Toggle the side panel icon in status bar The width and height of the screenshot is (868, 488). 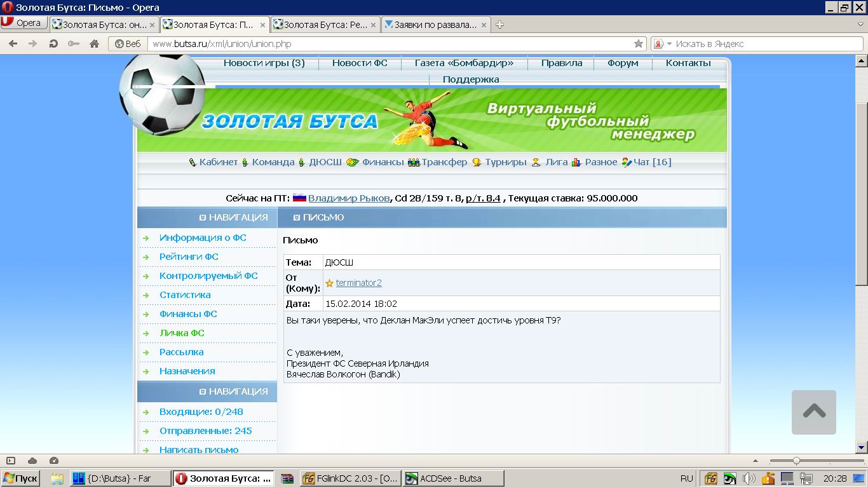pos(11,461)
